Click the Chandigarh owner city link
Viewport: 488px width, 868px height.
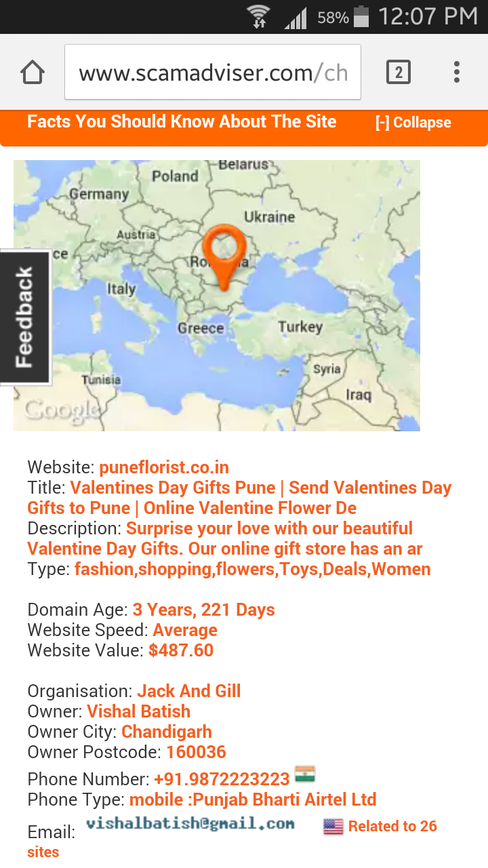point(167,732)
